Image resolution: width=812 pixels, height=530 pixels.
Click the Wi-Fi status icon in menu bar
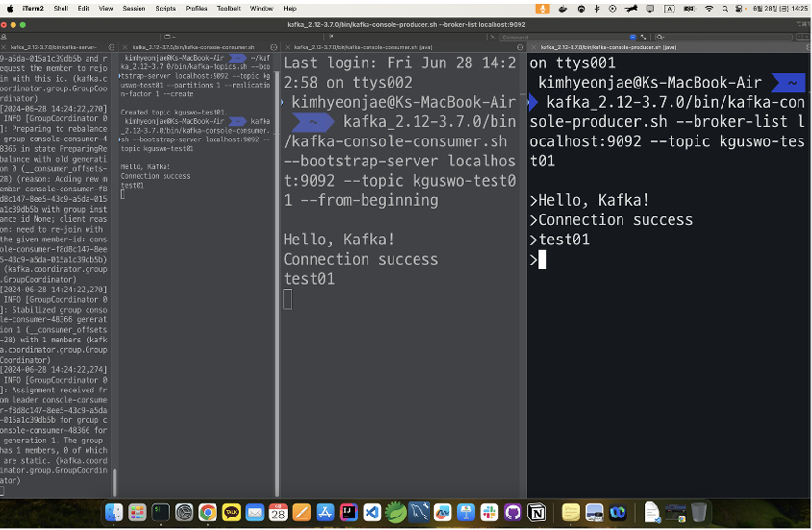tap(709, 8)
